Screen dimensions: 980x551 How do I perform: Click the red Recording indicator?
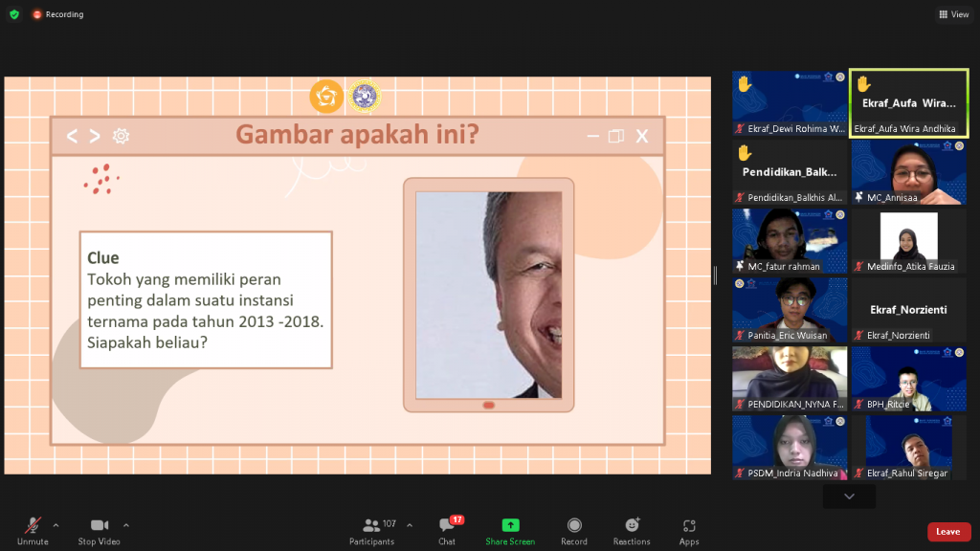pos(58,13)
